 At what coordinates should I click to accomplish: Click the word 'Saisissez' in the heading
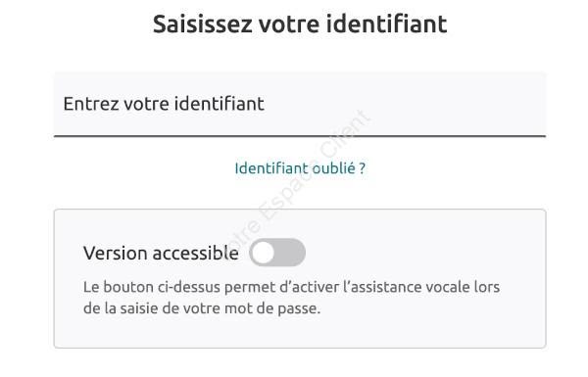[203, 24]
